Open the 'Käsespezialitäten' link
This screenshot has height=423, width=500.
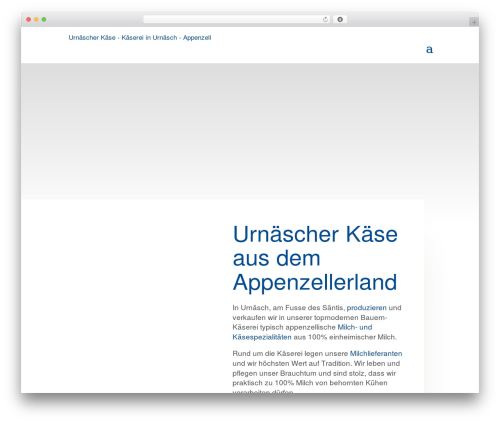tap(262, 337)
